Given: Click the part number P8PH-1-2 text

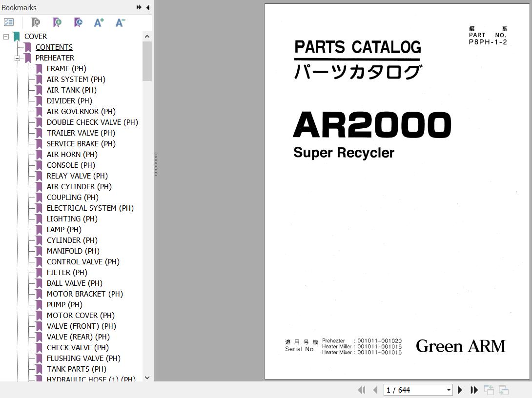Looking at the screenshot, I should click(x=488, y=42).
